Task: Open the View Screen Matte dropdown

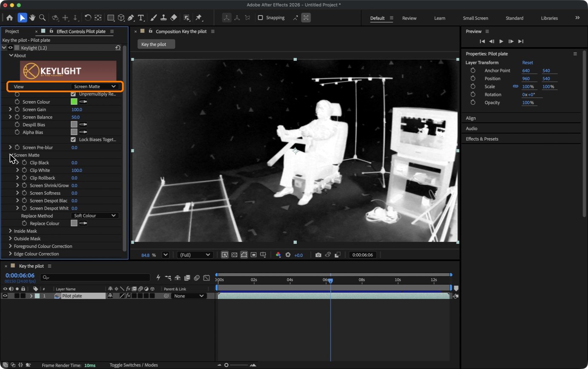Action: click(95, 87)
